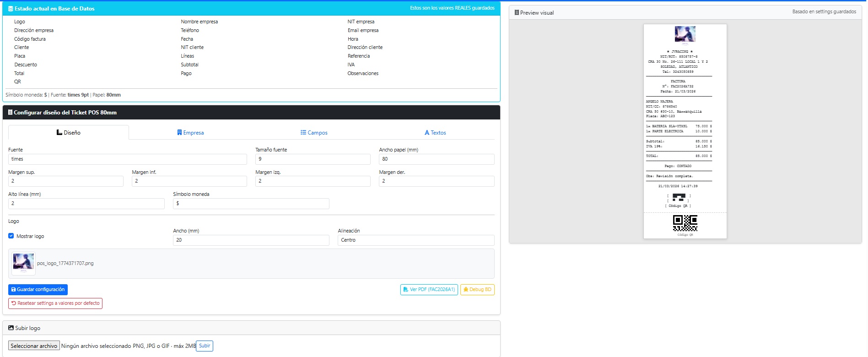Click the Tamaño fuente input field

pyautogui.click(x=313, y=159)
